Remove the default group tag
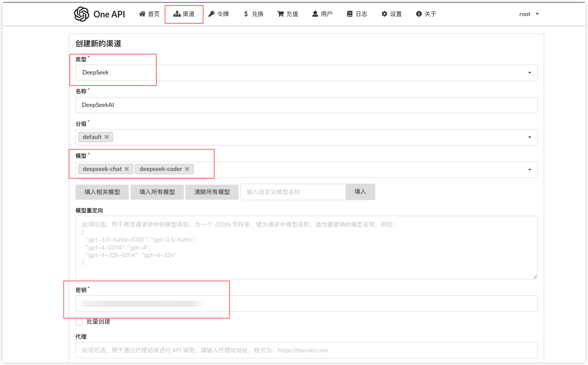This screenshot has height=365, width=588. (107, 137)
